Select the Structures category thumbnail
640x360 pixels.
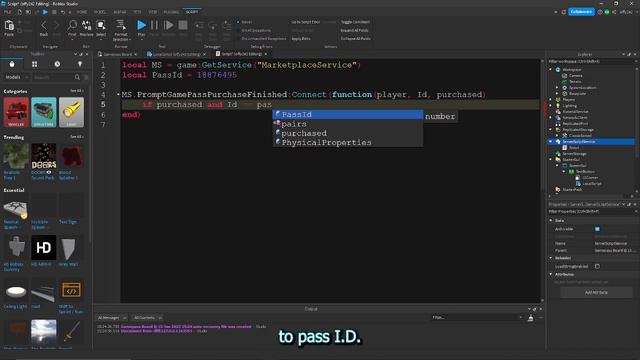click(x=44, y=112)
